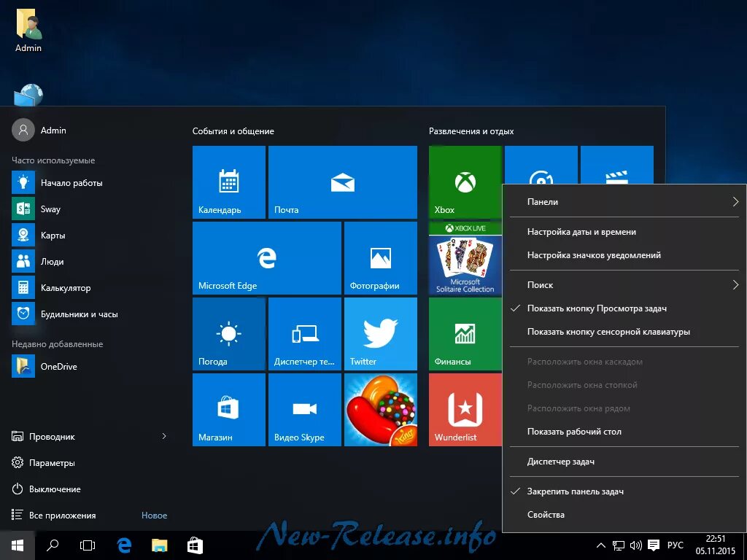Open Microsoft Solitaire Collection tile
This screenshot has width=747, height=560.
tap(465, 258)
